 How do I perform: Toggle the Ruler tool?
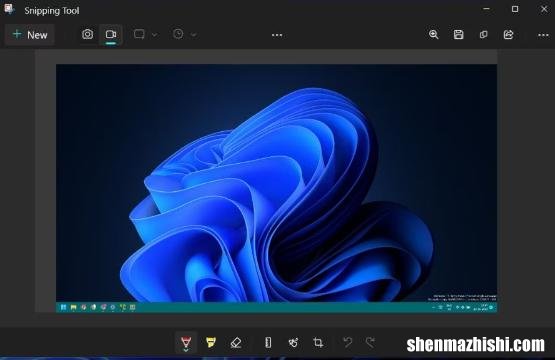click(x=268, y=342)
